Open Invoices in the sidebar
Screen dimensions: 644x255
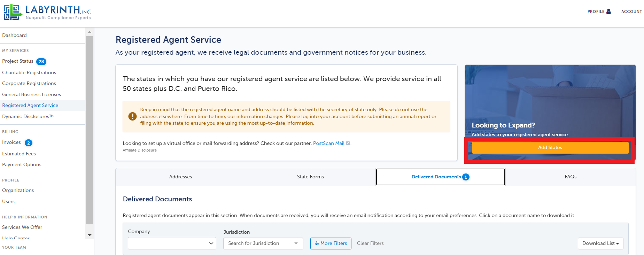tap(11, 142)
